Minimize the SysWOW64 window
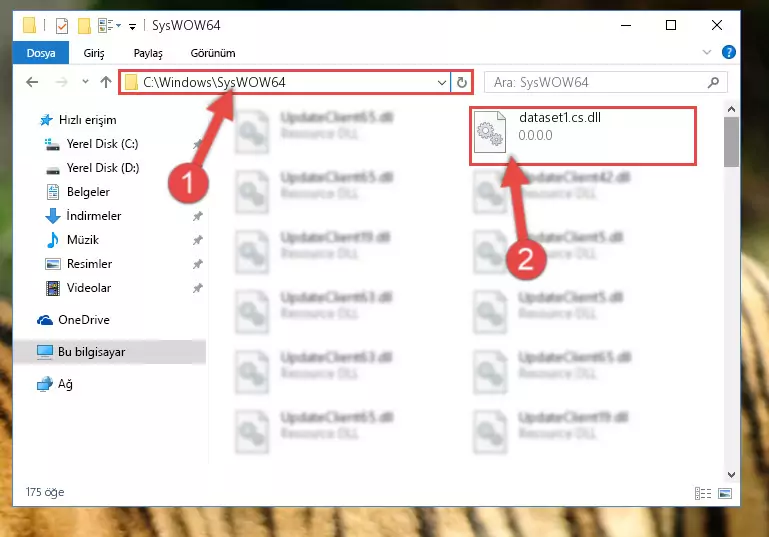This screenshot has height=537, width=769. click(x=626, y=26)
